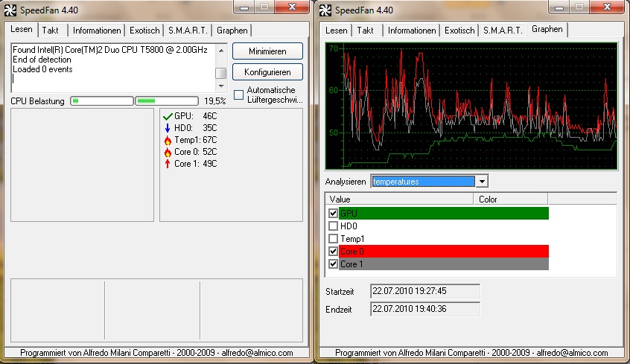Open Takt tab in left window
630x364 pixels.
click(50, 31)
